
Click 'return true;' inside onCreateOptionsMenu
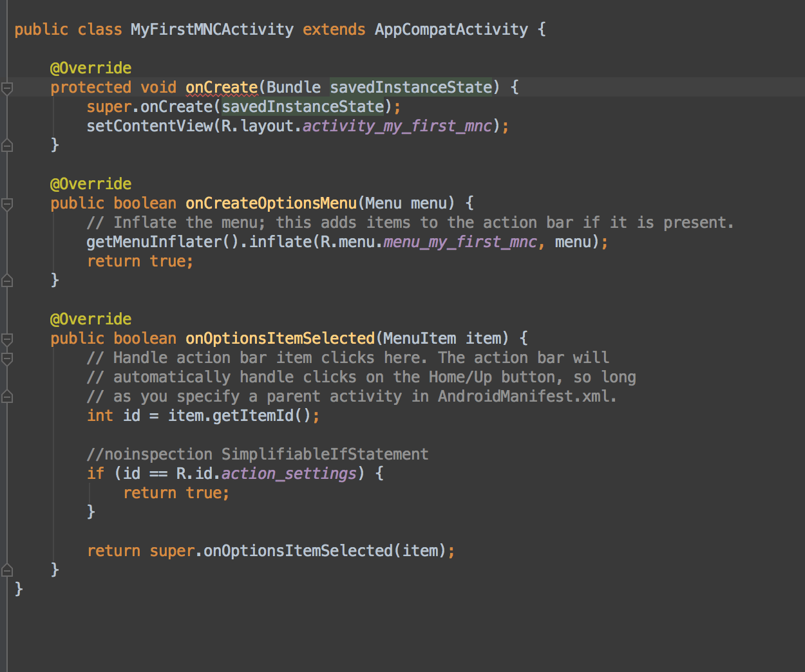(140, 261)
